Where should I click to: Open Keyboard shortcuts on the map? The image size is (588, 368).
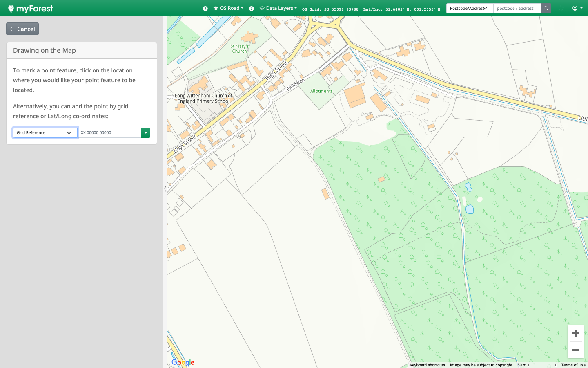tap(427, 365)
